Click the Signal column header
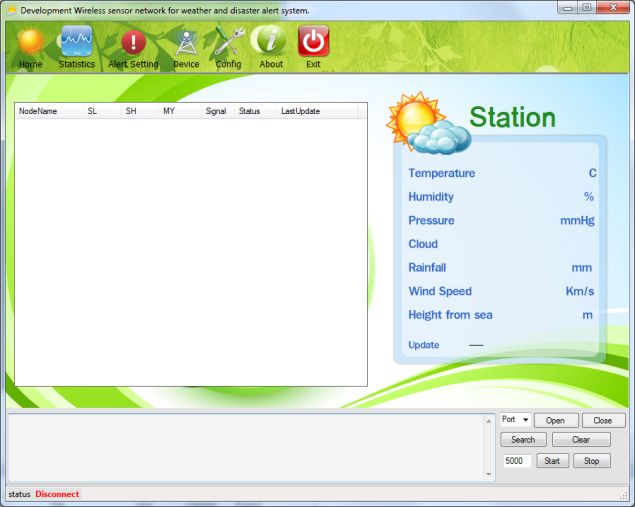The width and height of the screenshot is (635, 507). [217, 111]
